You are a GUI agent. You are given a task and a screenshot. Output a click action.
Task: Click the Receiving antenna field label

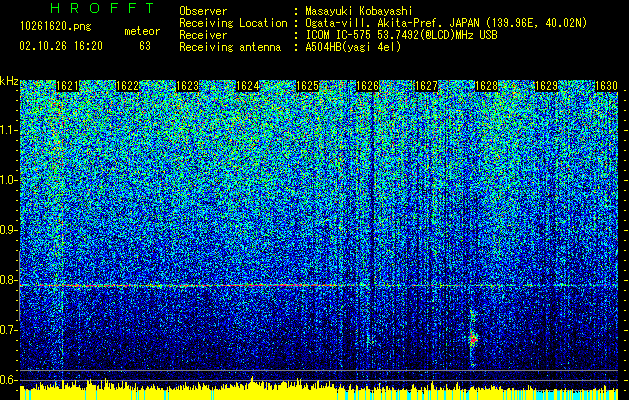[230, 47]
